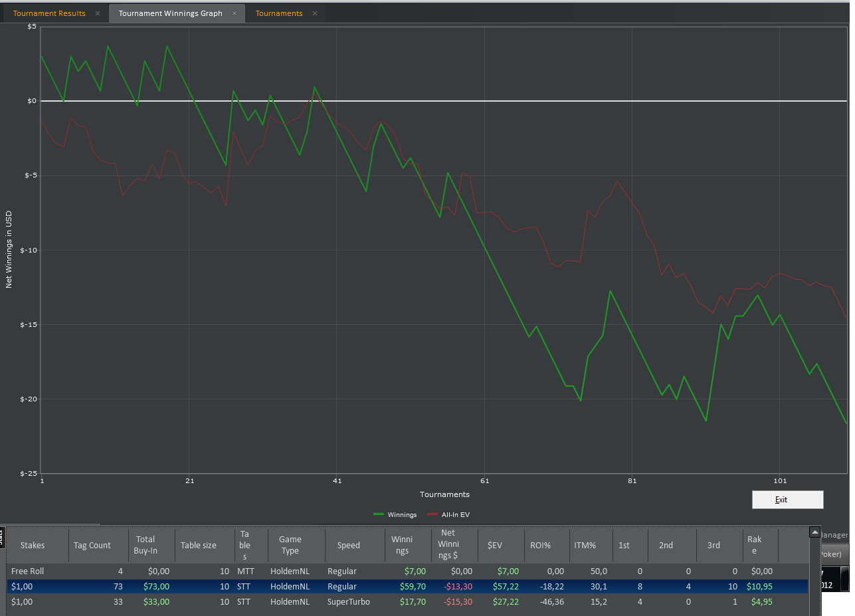This screenshot has height=616, width=855.
Task: Sort by the ITM% column header
Action: [x=585, y=546]
